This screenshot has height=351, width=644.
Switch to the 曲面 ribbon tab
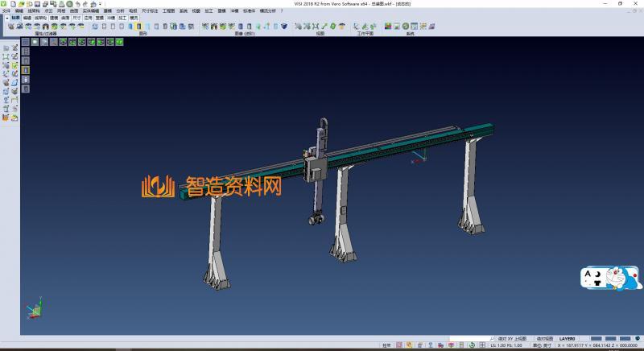click(65, 17)
